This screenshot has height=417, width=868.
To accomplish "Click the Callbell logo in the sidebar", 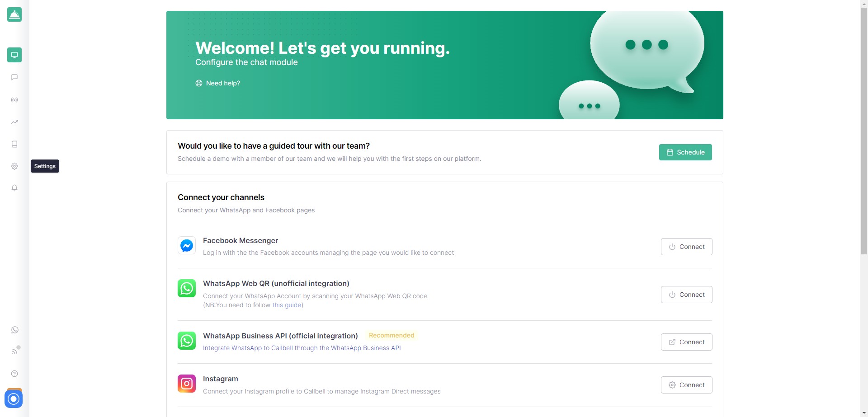I will tap(14, 14).
